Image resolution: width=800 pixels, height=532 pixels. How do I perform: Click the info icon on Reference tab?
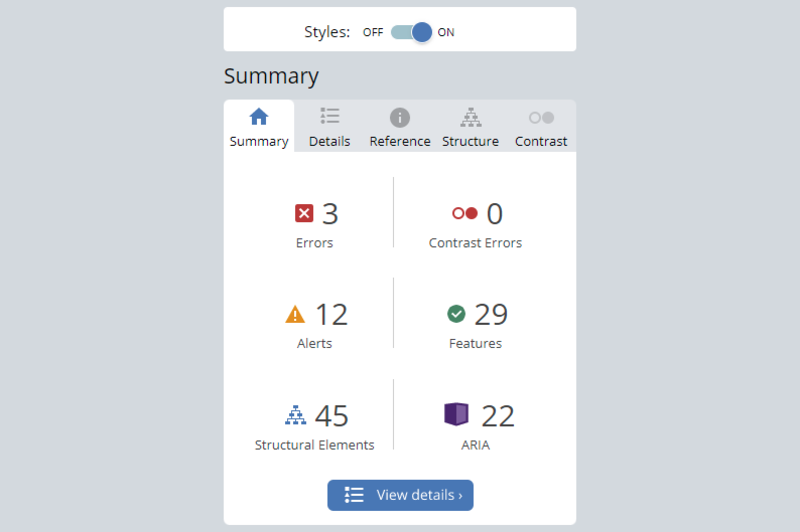[x=400, y=117]
